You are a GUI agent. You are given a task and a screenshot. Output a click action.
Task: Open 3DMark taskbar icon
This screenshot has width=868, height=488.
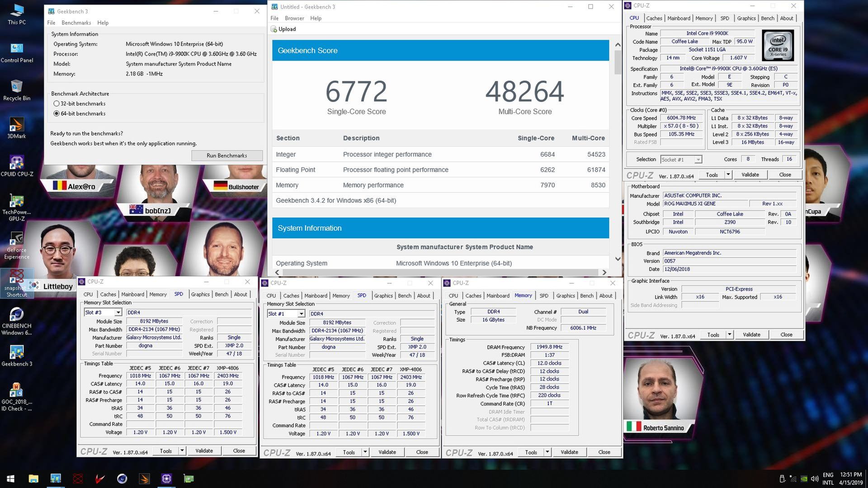(x=144, y=479)
